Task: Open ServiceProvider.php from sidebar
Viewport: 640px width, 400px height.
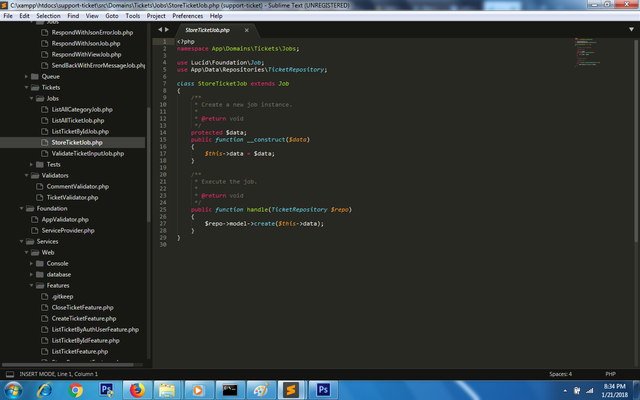Action: point(68,231)
